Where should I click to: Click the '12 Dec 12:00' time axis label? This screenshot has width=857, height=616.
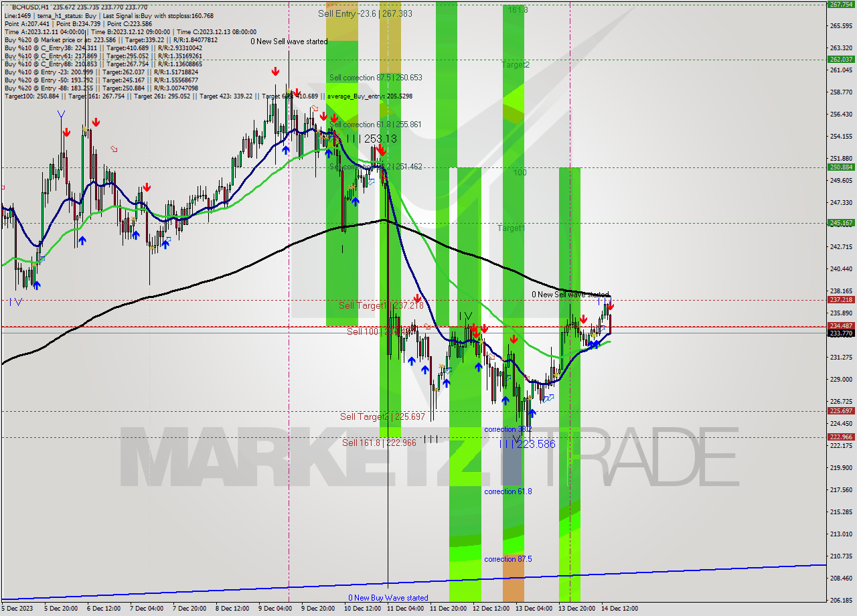pyautogui.click(x=491, y=609)
